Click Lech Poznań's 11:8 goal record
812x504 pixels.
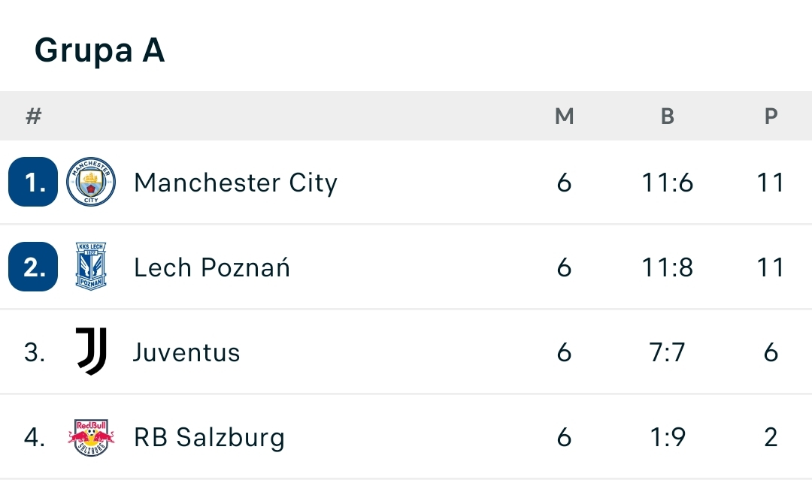coord(667,267)
